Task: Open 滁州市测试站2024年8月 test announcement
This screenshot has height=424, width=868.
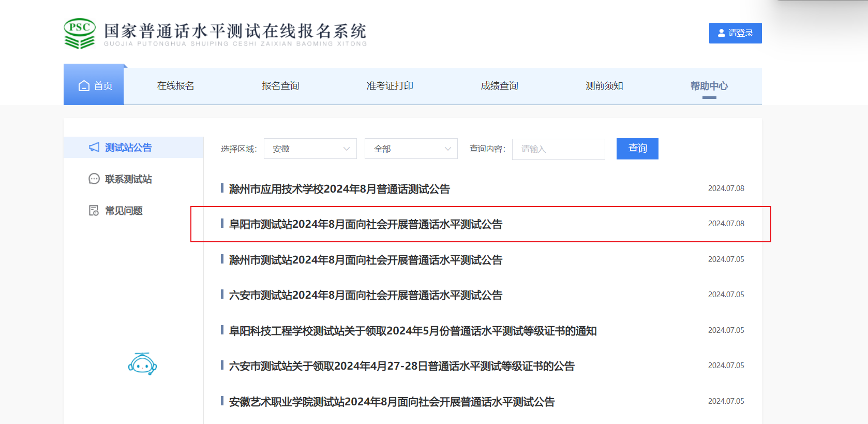Action: tap(366, 260)
